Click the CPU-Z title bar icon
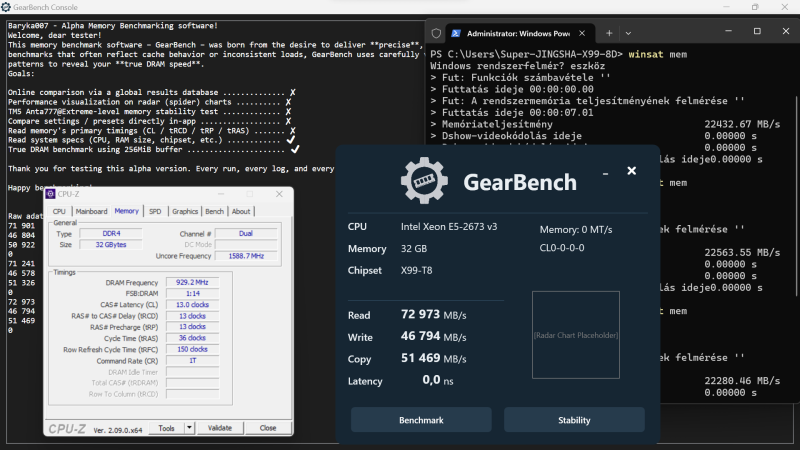The height and width of the screenshot is (450, 800). (x=50, y=194)
